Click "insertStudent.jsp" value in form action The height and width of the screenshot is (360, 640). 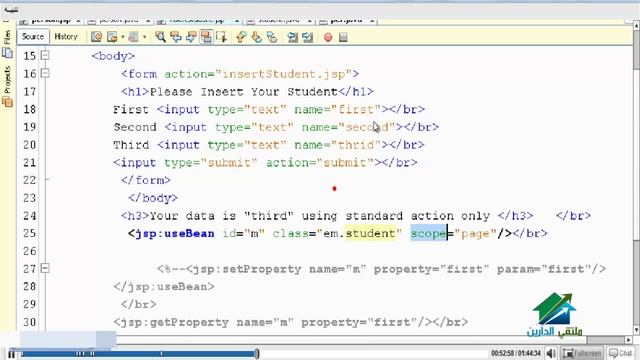(283, 74)
